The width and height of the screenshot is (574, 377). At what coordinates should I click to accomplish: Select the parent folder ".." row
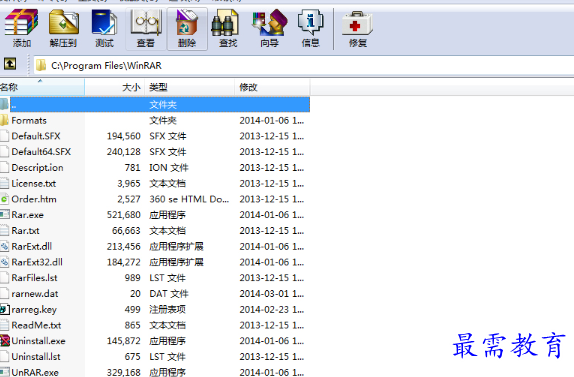[155, 105]
